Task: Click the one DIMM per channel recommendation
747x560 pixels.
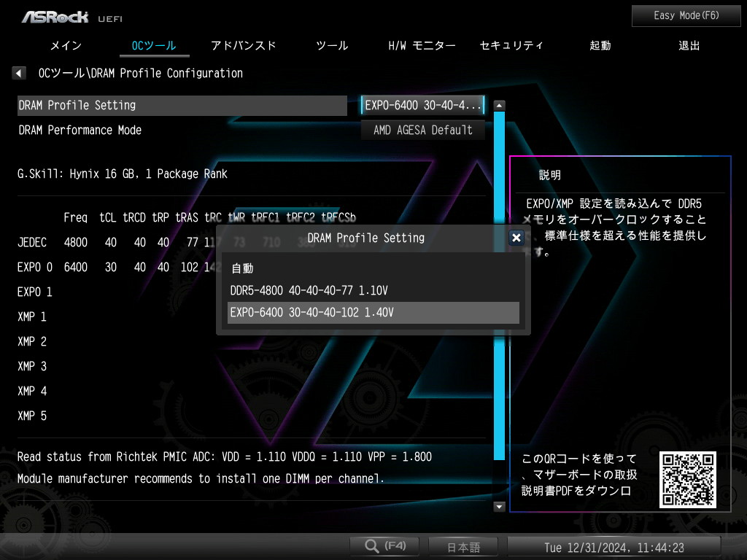Action: (201, 478)
